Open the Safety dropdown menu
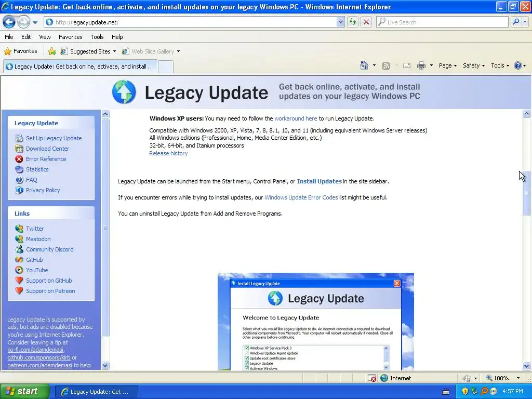 tap(474, 65)
